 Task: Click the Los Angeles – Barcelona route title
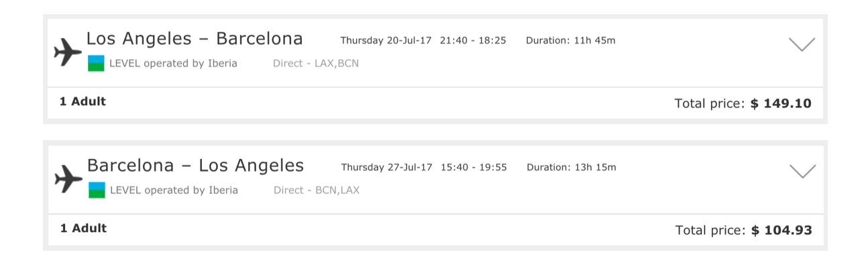coord(195,39)
